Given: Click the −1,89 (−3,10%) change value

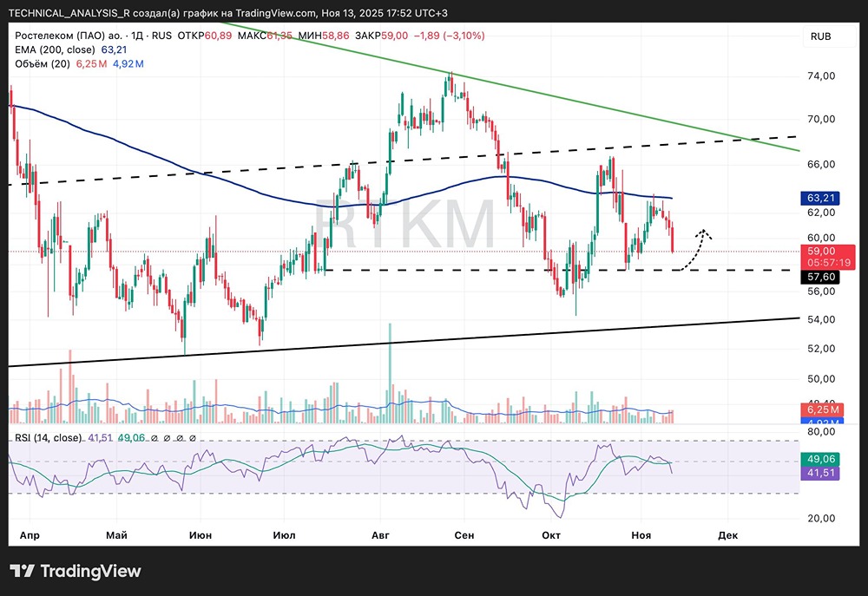Looking at the screenshot, I should point(450,36).
